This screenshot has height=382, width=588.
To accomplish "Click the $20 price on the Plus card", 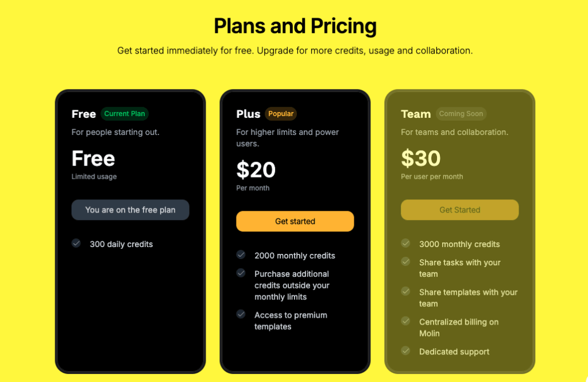I will coord(256,170).
